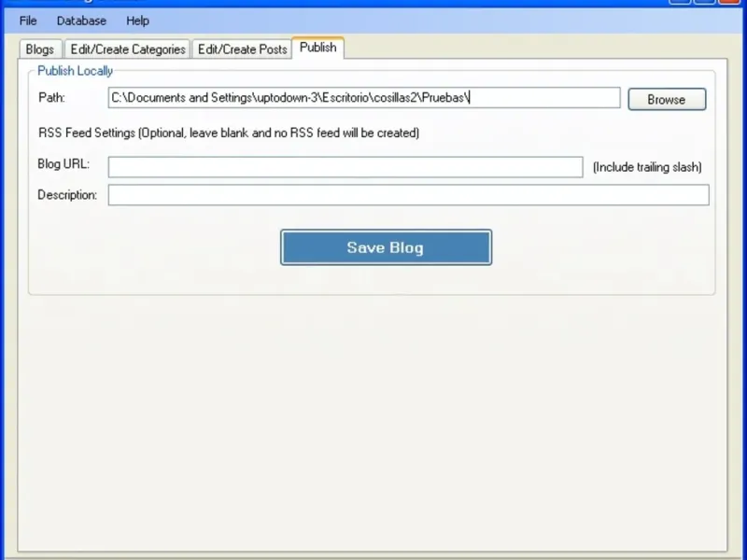Click into the Description field
This screenshot has height=560, width=747.
point(408,195)
